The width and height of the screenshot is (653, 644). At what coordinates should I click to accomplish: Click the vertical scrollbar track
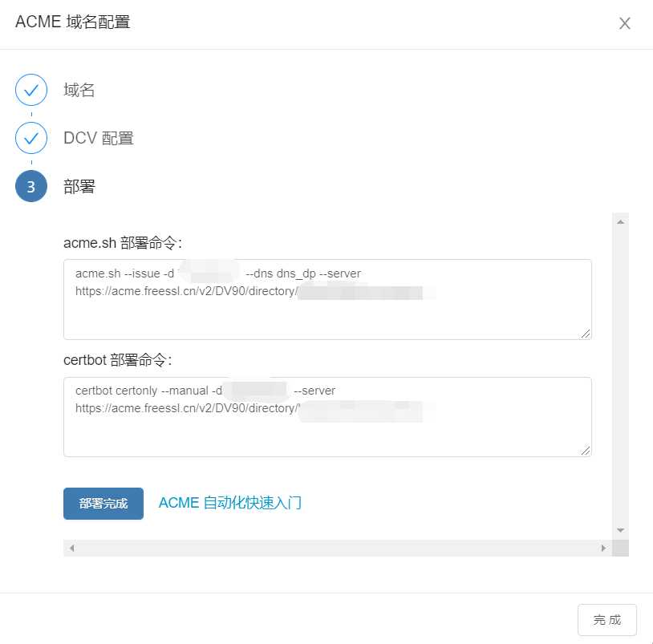[x=620, y=377]
